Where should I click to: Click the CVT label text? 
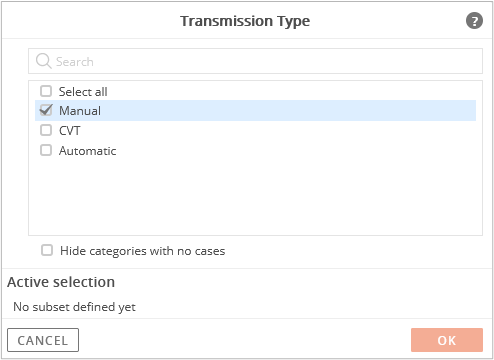pos(70,131)
